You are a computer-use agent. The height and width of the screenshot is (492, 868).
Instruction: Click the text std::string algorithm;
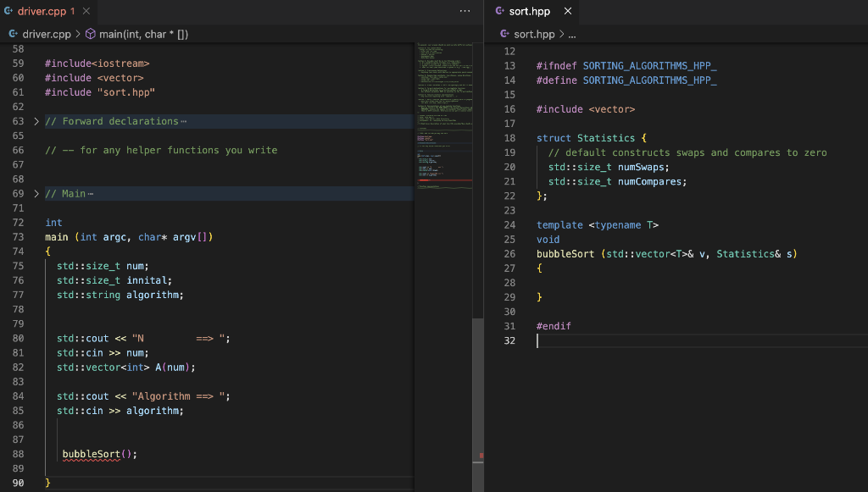120,296
